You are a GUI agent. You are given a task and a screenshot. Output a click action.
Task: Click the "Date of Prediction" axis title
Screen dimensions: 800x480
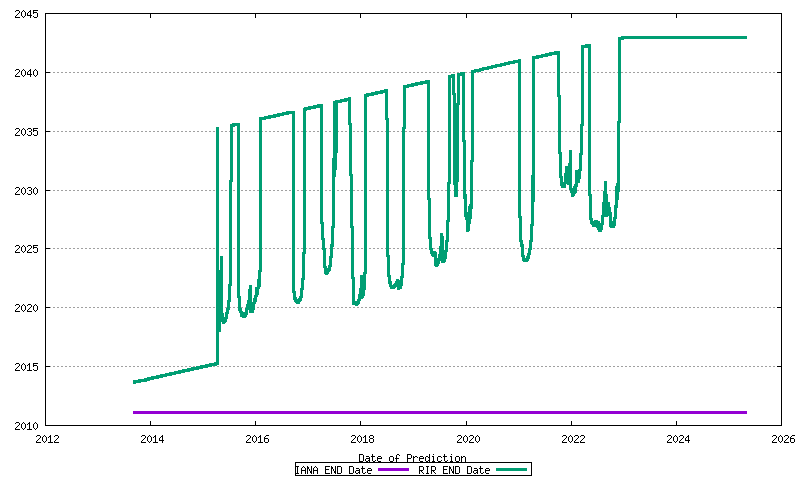pyautogui.click(x=412, y=458)
